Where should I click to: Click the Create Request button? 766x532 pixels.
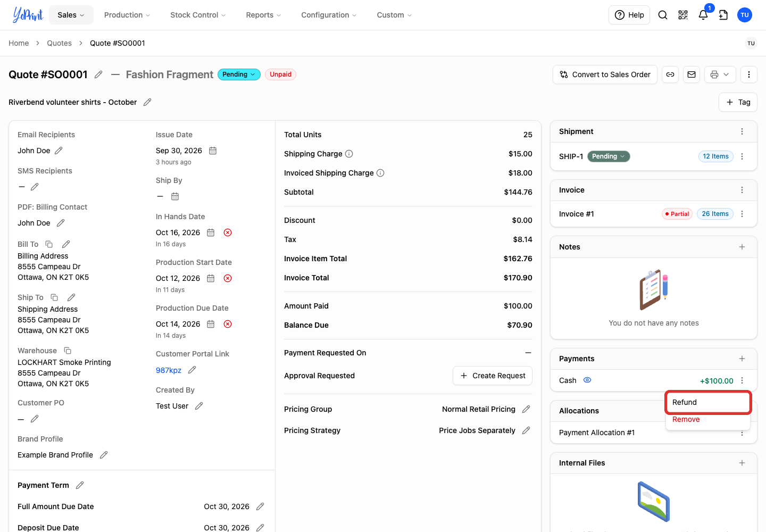(493, 376)
